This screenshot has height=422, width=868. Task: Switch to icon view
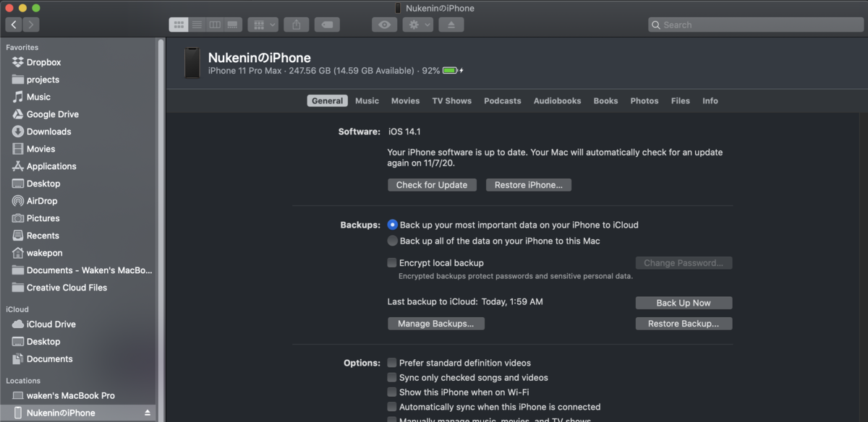178,25
